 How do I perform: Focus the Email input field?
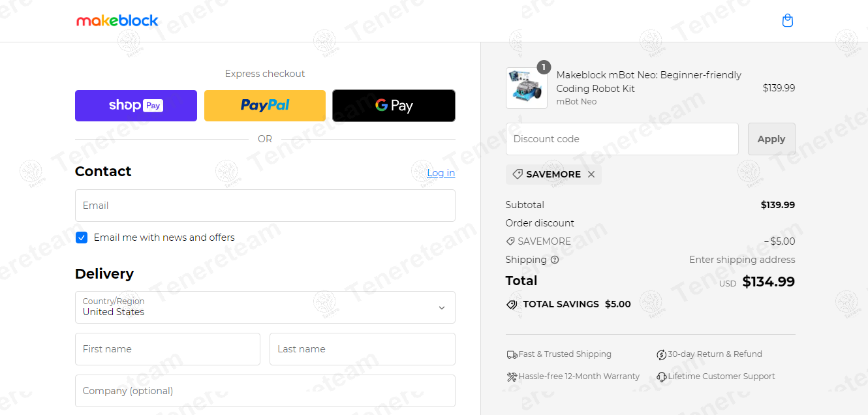point(265,206)
